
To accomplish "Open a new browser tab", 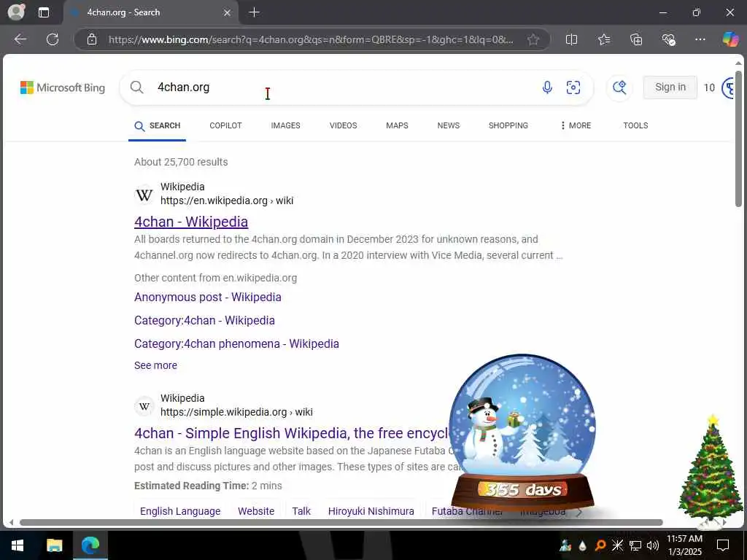I will coord(255,12).
